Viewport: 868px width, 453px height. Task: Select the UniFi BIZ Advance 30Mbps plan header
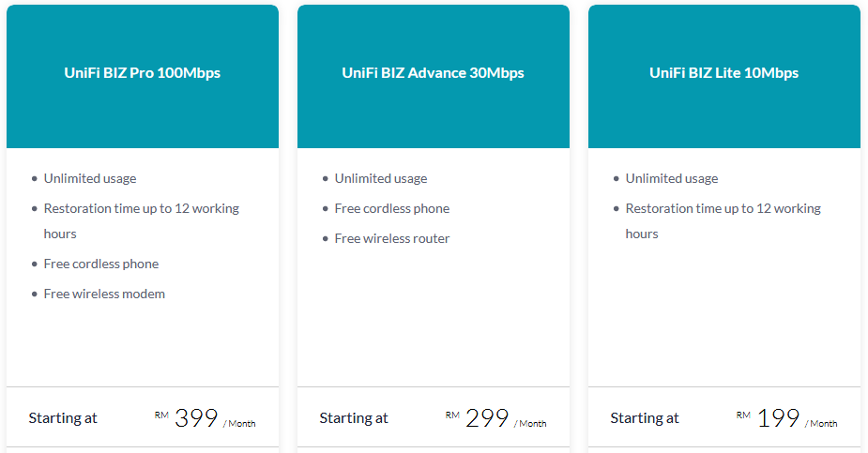pos(434,76)
